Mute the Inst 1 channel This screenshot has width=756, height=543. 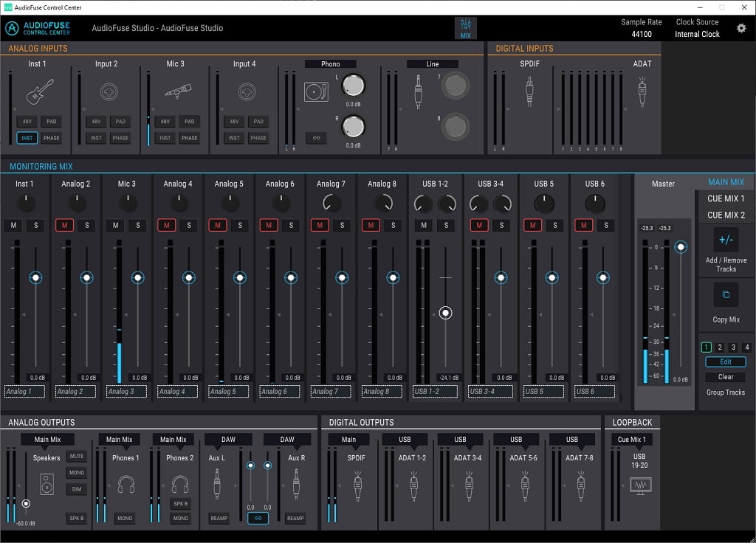(13, 225)
